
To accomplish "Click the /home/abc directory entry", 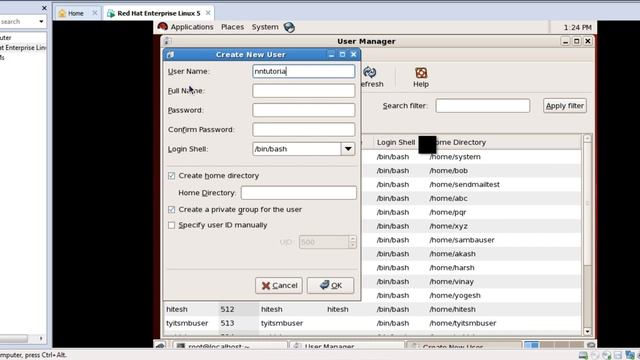I will coord(449,198).
